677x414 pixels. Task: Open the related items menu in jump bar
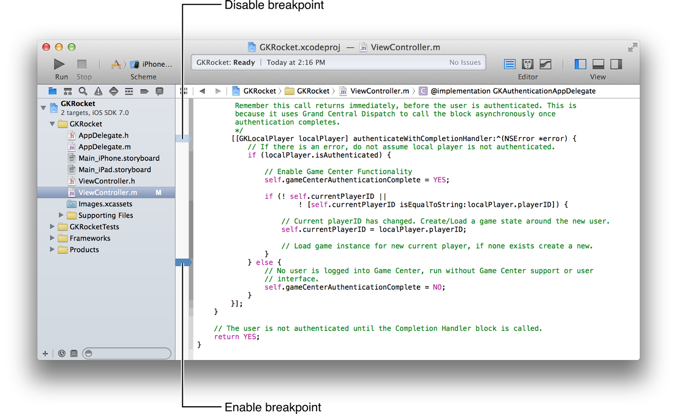(x=184, y=91)
